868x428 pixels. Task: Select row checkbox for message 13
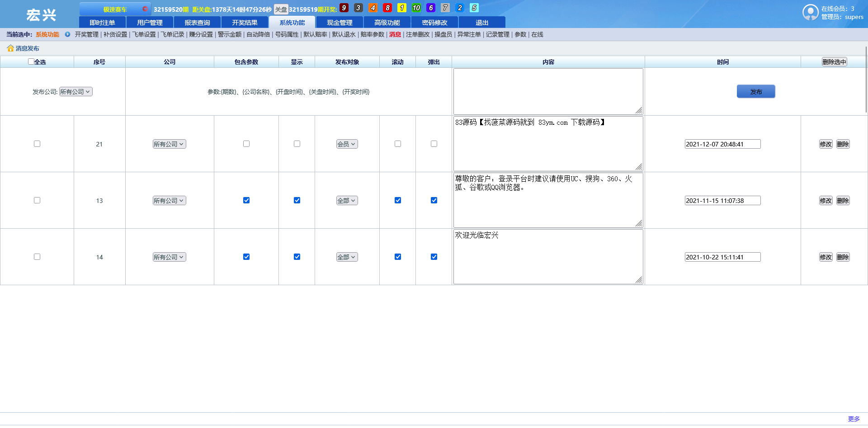[37, 200]
